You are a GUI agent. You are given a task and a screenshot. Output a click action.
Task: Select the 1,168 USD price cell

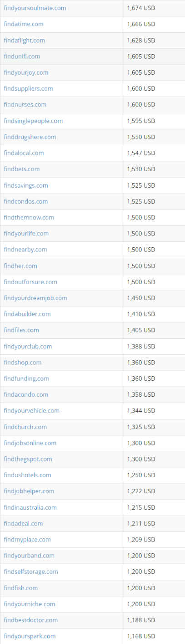[x=154, y=636]
